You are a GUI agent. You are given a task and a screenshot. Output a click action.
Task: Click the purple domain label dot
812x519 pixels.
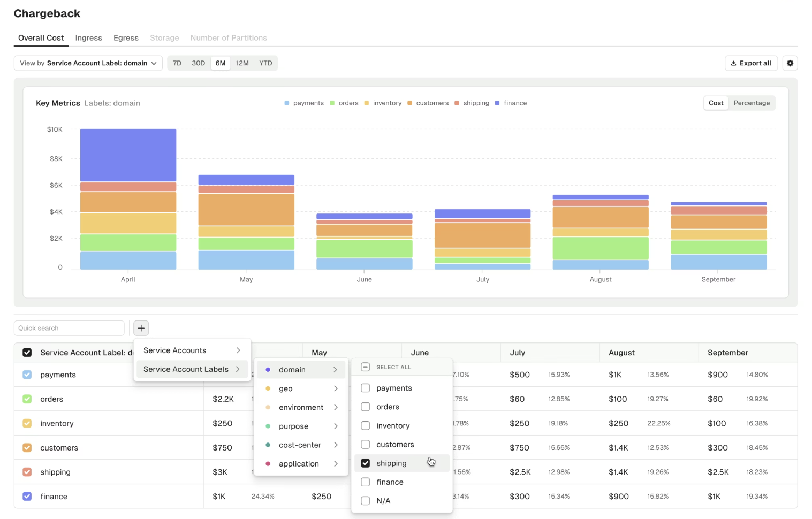coord(268,370)
